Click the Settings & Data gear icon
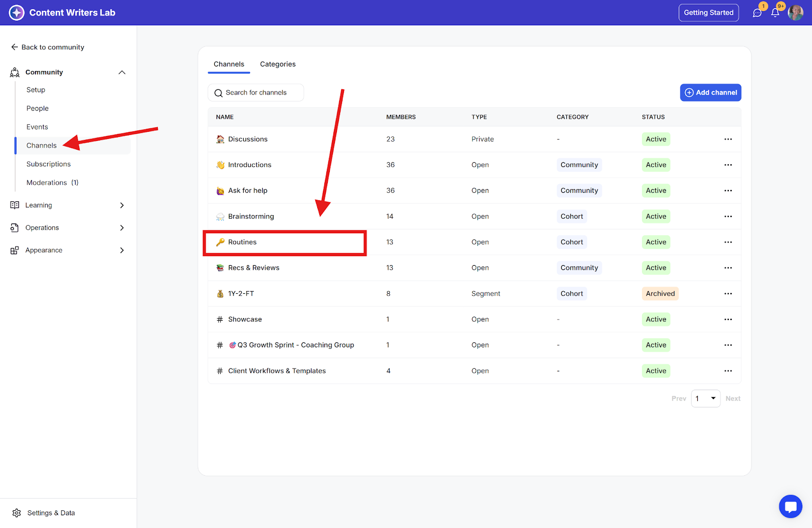This screenshot has height=528, width=812. 17,513
